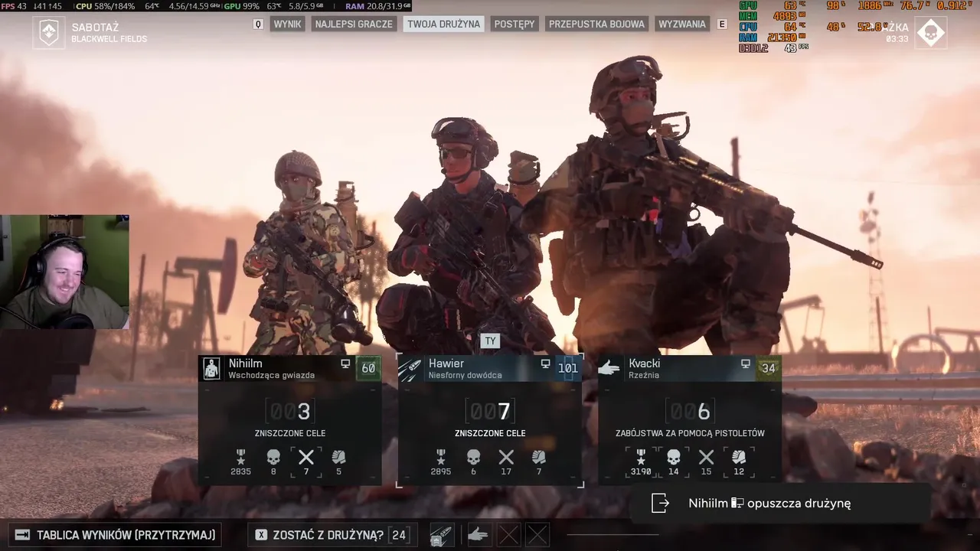980x551 pixels.
Task: Click Nihiilm's kills skull icon
Action: pos(273,458)
